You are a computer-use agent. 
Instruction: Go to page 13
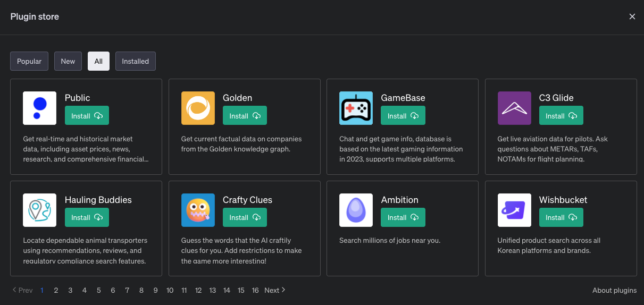pos(213,290)
